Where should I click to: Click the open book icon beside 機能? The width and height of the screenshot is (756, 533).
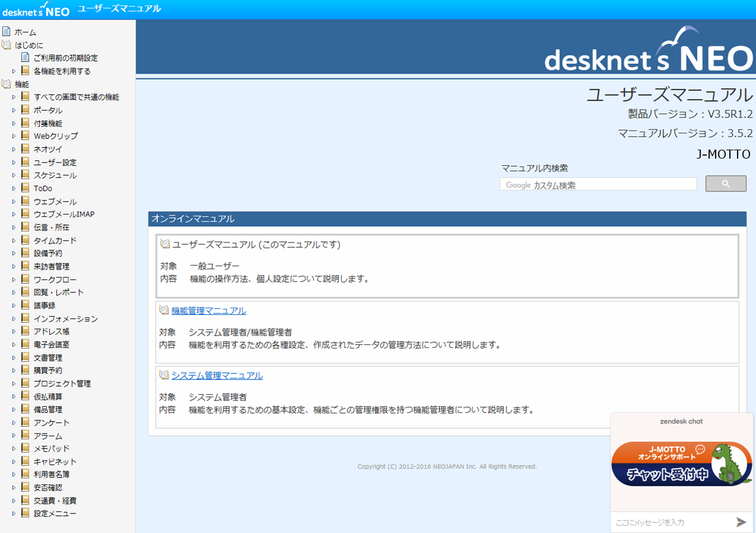pos(6,84)
